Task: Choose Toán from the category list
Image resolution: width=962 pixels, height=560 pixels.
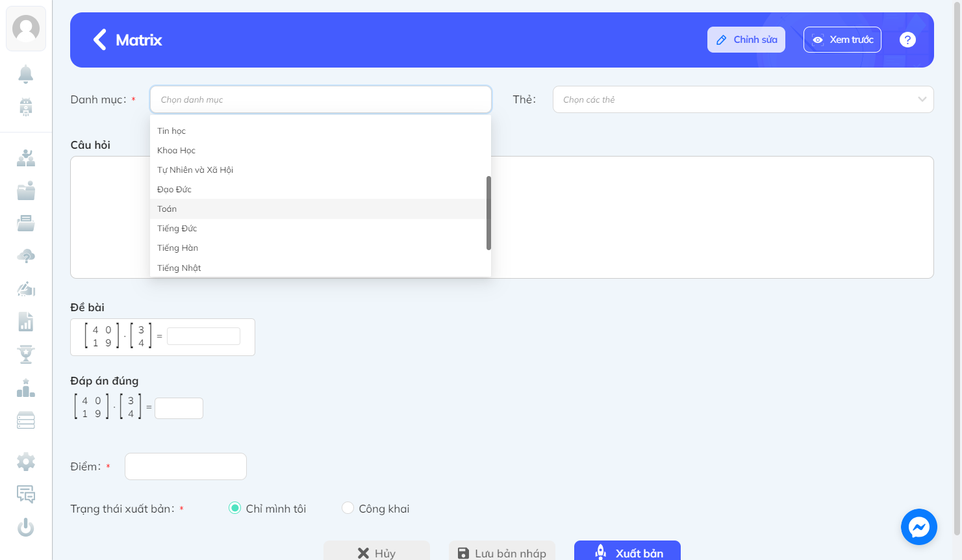Action: [318, 209]
